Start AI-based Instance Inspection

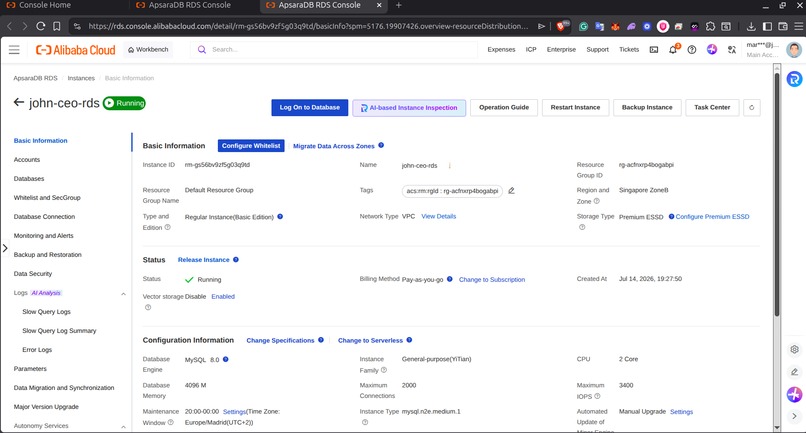409,108
